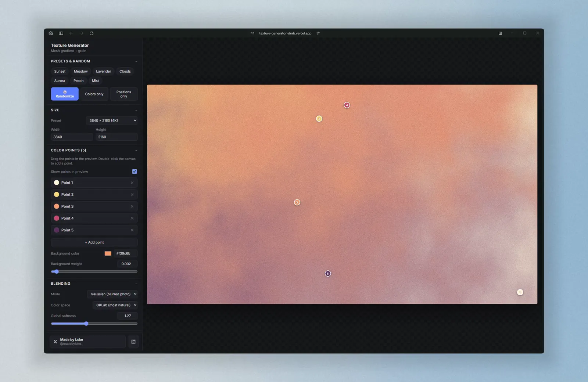The image size is (588, 382).
Task: Open the LinkedIn icon in the footer
Action: click(133, 342)
